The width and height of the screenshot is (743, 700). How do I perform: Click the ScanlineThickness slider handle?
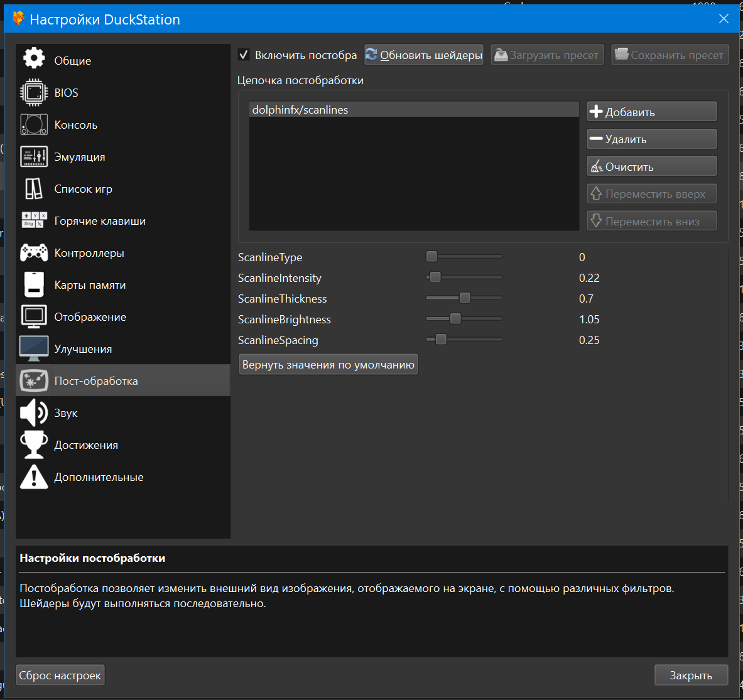(x=465, y=298)
